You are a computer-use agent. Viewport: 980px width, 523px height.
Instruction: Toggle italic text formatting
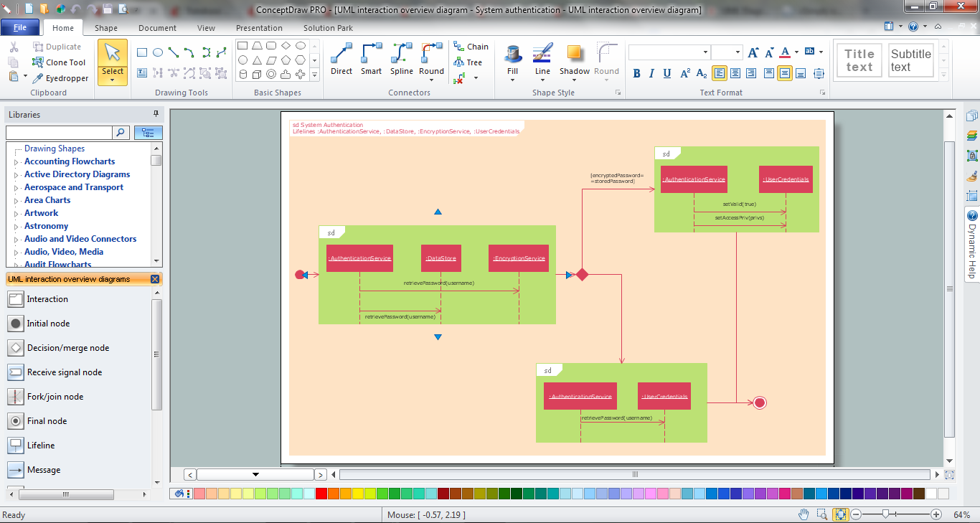point(651,73)
